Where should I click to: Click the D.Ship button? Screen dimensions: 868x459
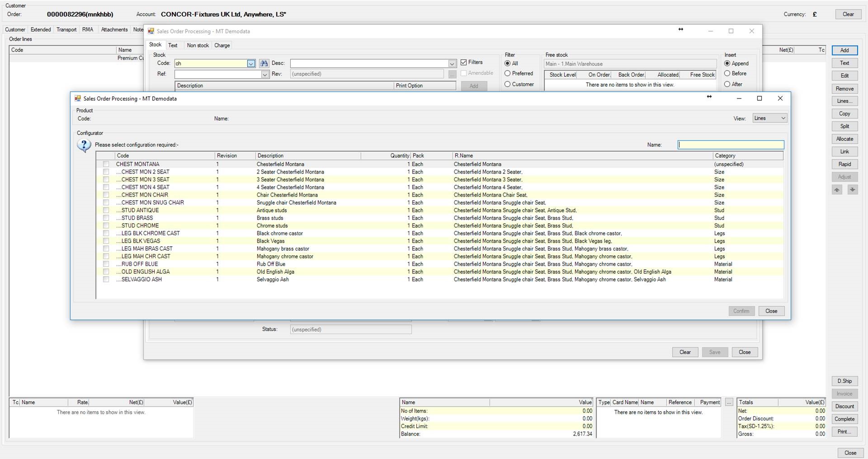pyautogui.click(x=844, y=381)
